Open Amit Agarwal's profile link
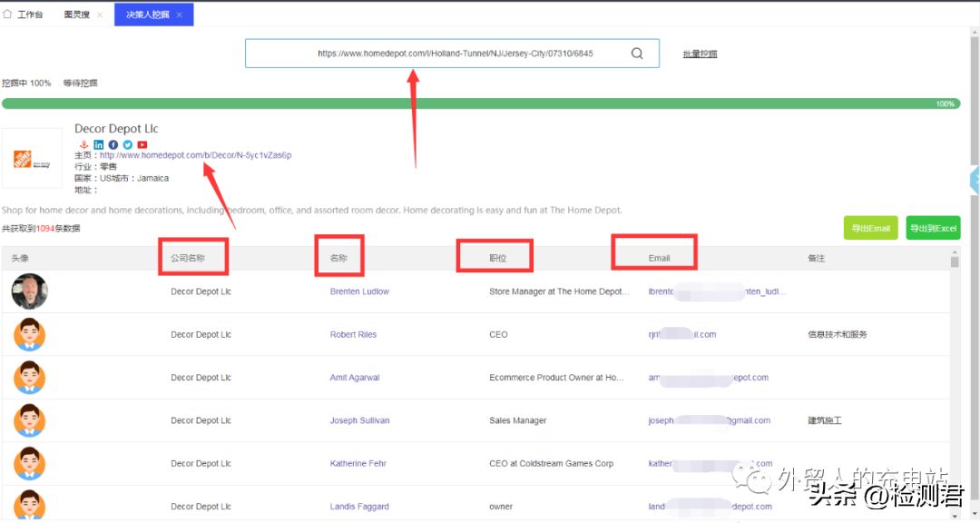The image size is (980, 523). click(355, 378)
